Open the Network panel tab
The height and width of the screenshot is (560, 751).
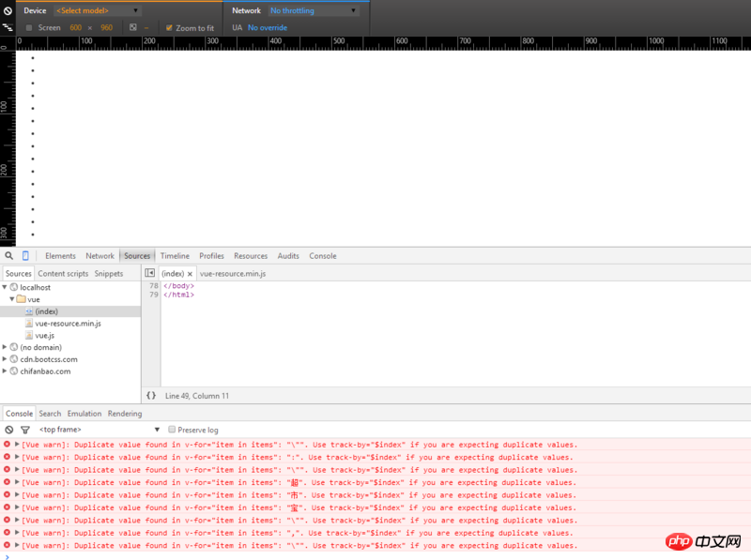point(100,256)
